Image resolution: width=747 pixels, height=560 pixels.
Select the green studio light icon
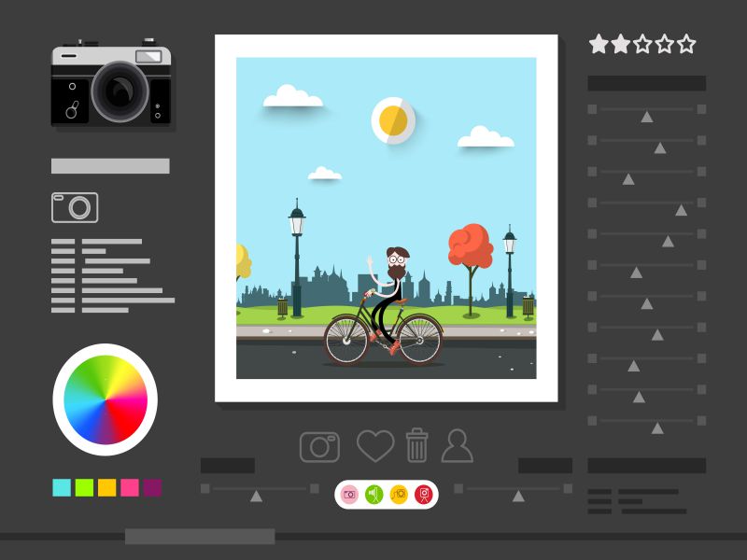coord(374,495)
